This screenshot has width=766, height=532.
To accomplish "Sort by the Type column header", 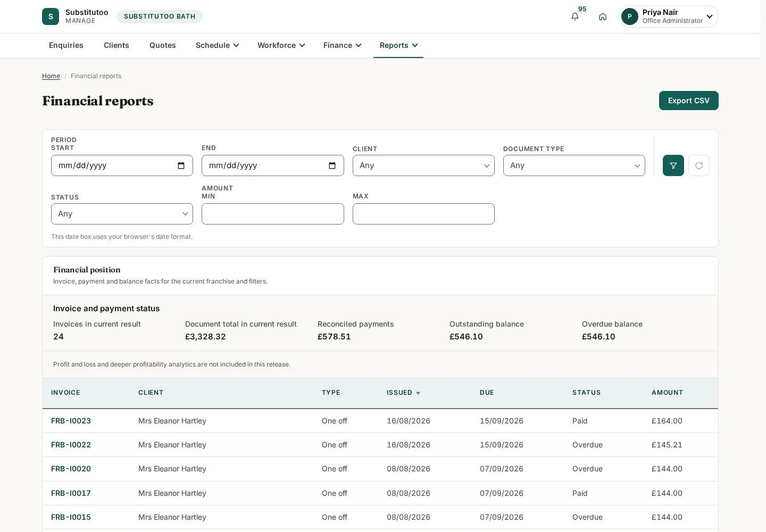I will coord(331,393).
